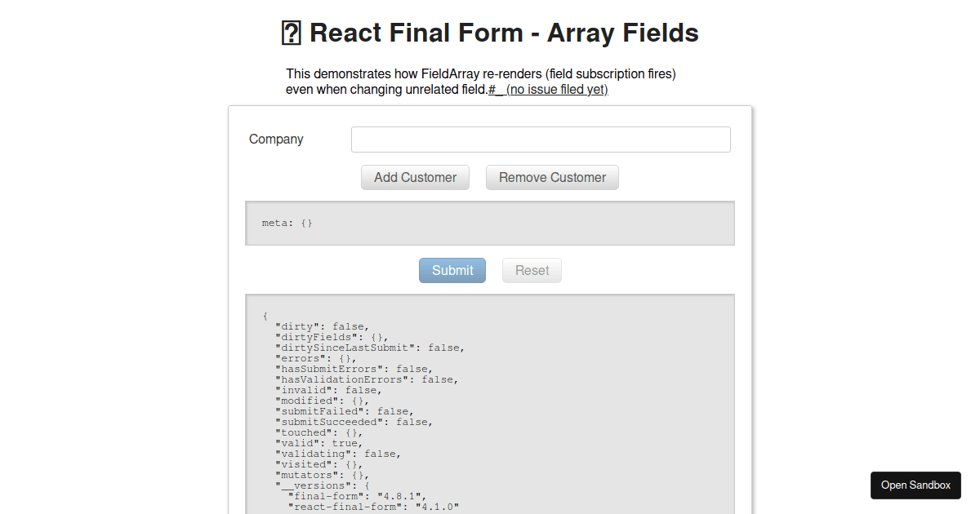Viewport: 980px width, 514px height.
Task: Select the "meta: {}" display box
Action: [489, 223]
